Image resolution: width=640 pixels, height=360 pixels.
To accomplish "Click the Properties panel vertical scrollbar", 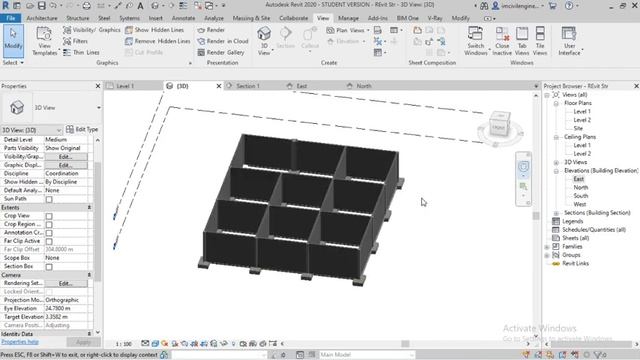I will tap(98, 222).
